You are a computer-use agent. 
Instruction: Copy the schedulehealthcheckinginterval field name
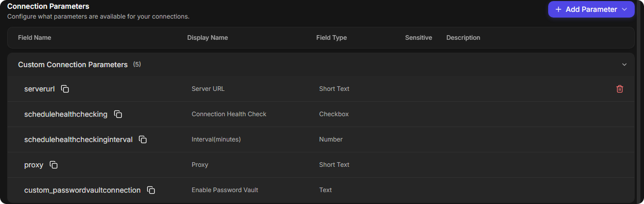point(143,139)
